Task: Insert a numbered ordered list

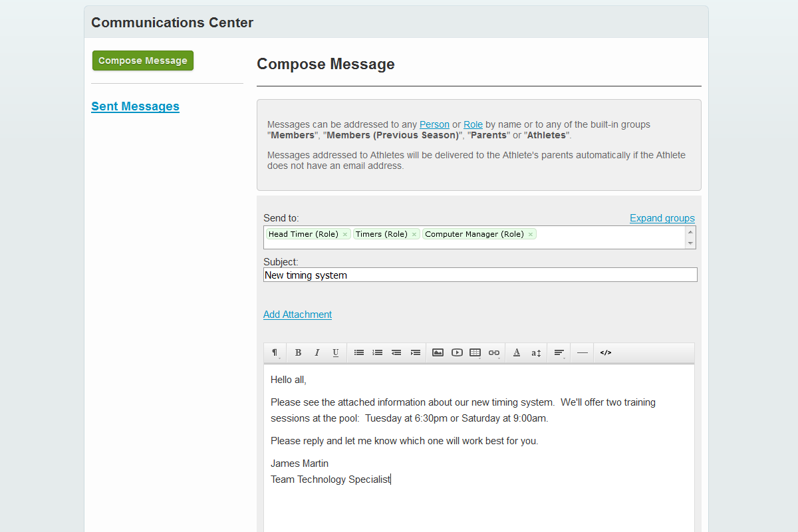Action: tap(378, 352)
